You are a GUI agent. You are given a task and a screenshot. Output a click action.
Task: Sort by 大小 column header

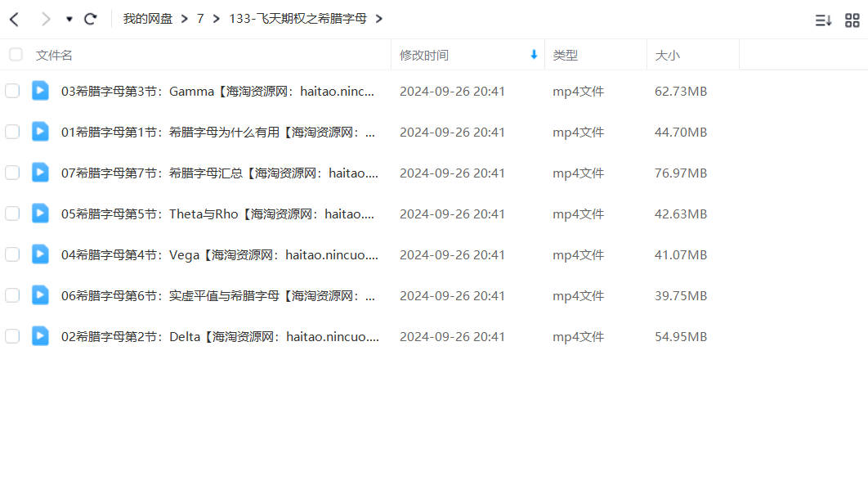tap(667, 56)
